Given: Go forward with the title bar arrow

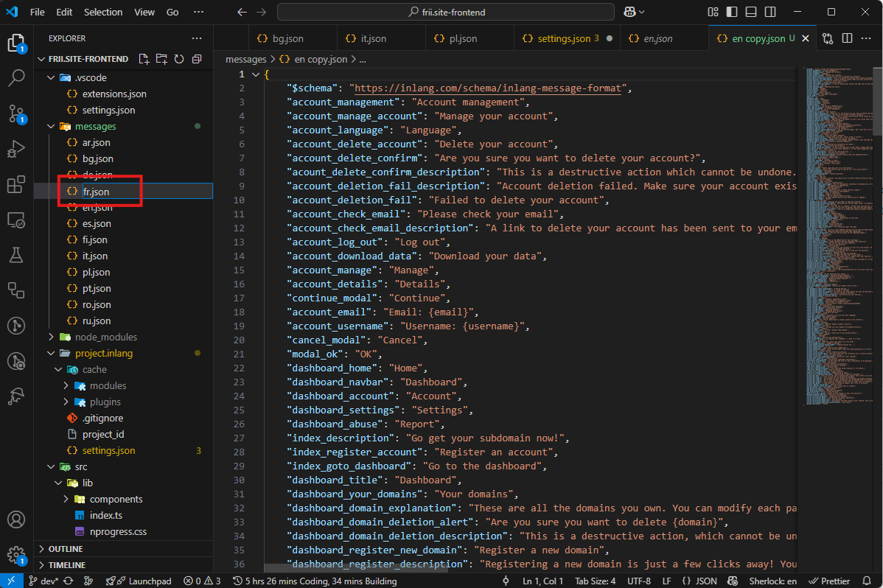Looking at the screenshot, I should click(x=262, y=12).
